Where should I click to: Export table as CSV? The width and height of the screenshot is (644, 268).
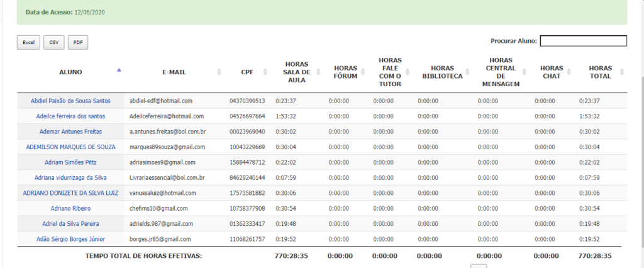tap(53, 42)
